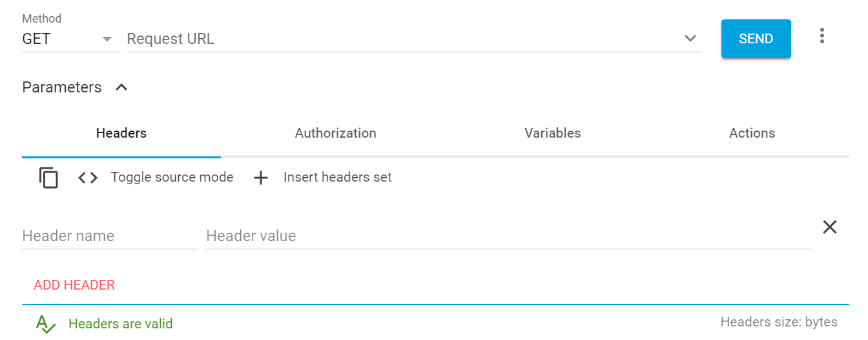
Task: Switch to the Headers tab
Action: (121, 133)
